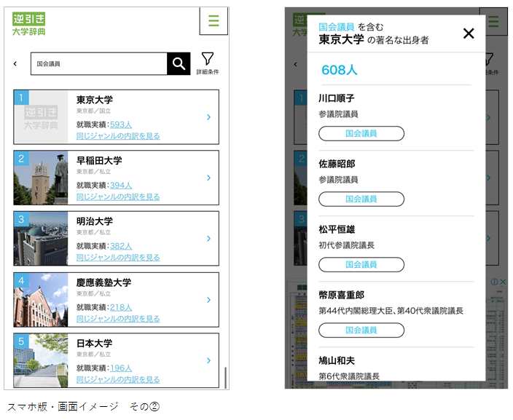Open 明治大学 card chevron arrow

[208, 239]
